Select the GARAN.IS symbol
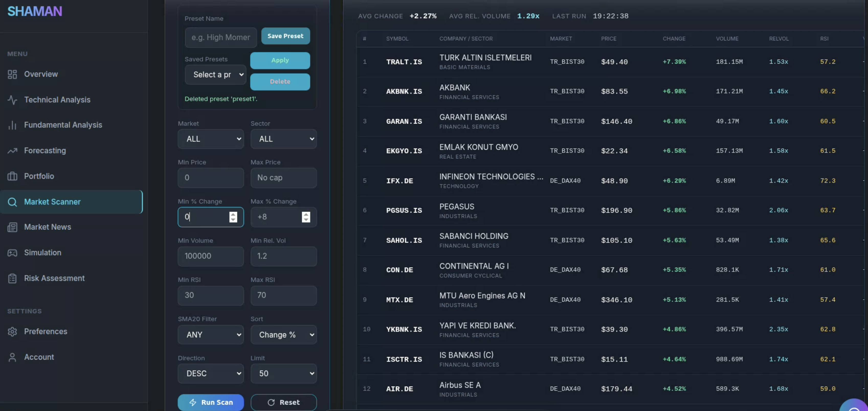Viewport: 868px width, 411px height. (404, 121)
